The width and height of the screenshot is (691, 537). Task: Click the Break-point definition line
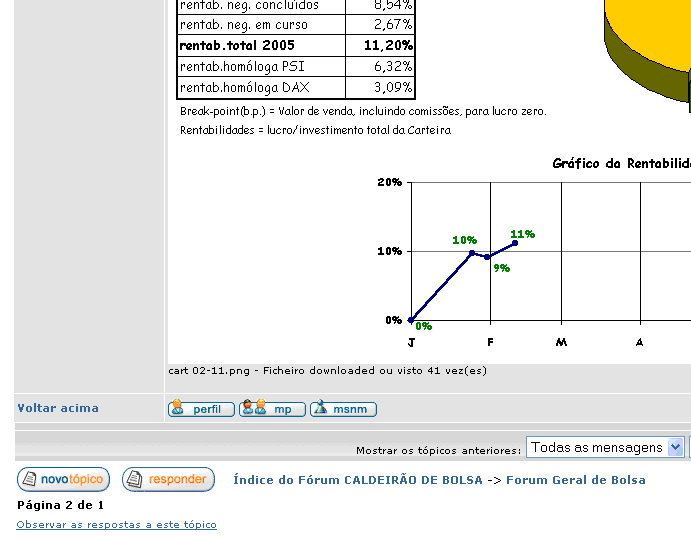click(x=363, y=111)
